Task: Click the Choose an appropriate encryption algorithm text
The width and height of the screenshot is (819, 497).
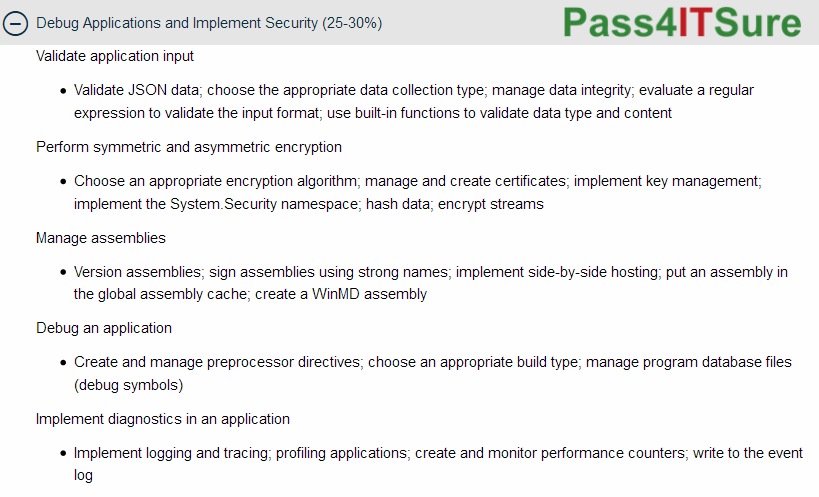Action: click(216, 181)
